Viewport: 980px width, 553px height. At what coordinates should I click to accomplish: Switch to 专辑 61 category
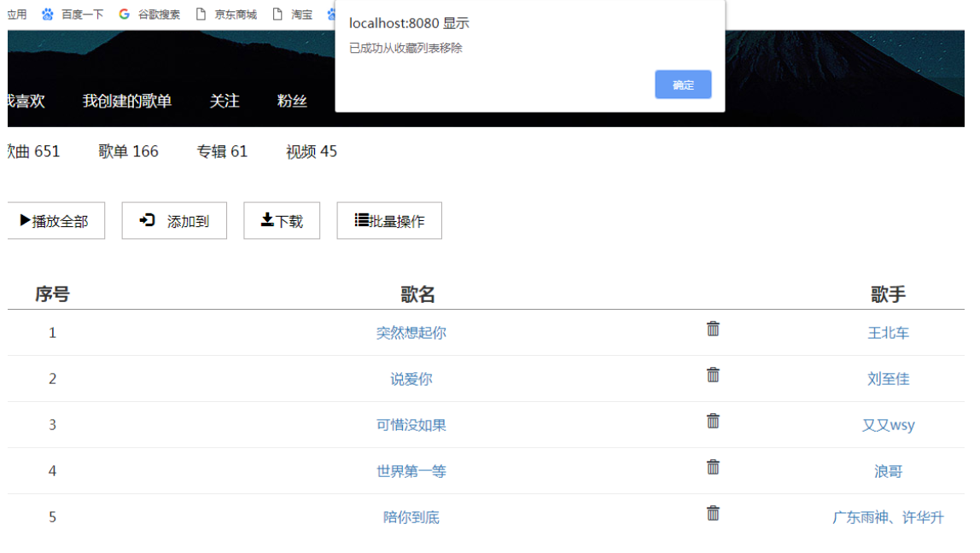[x=222, y=152]
